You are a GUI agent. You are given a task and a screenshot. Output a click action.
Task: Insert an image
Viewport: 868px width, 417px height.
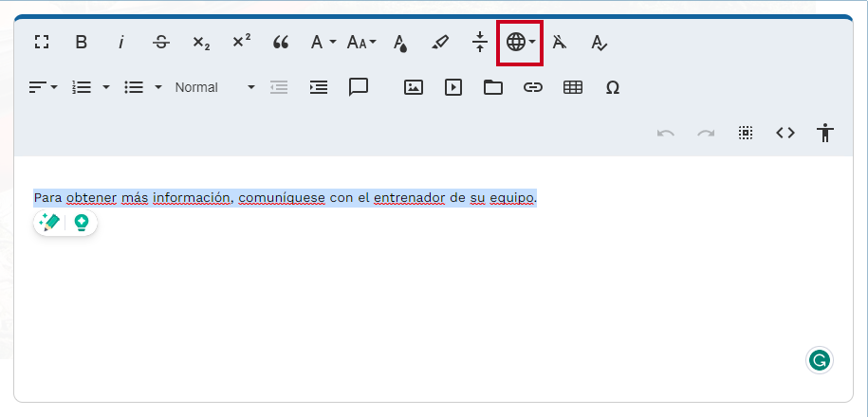(x=414, y=87)
